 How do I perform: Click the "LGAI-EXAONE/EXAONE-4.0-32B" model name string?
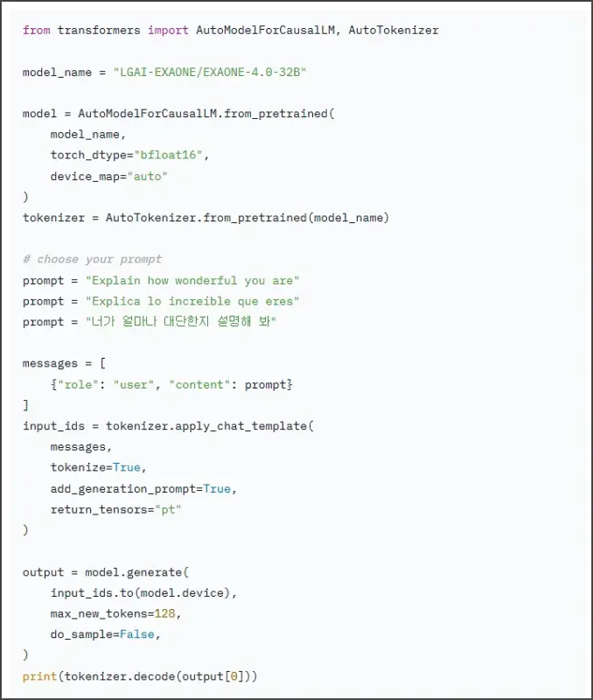[210, 73]
